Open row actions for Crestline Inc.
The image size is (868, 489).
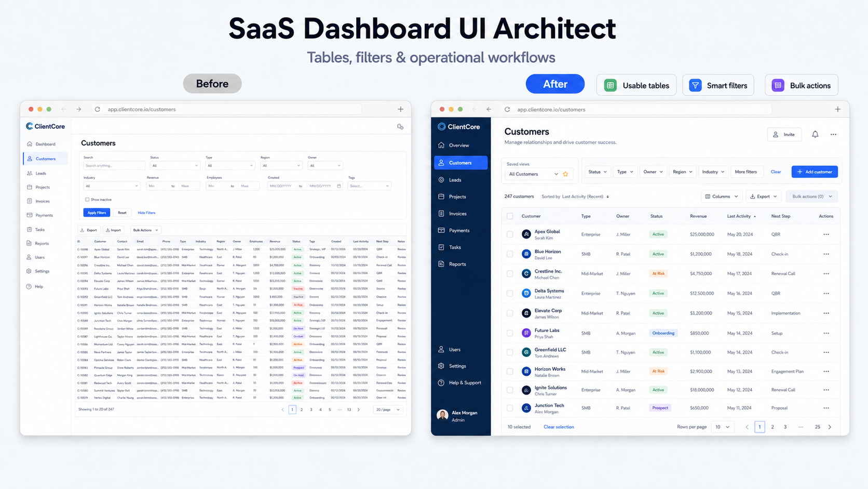coord(826,273)
